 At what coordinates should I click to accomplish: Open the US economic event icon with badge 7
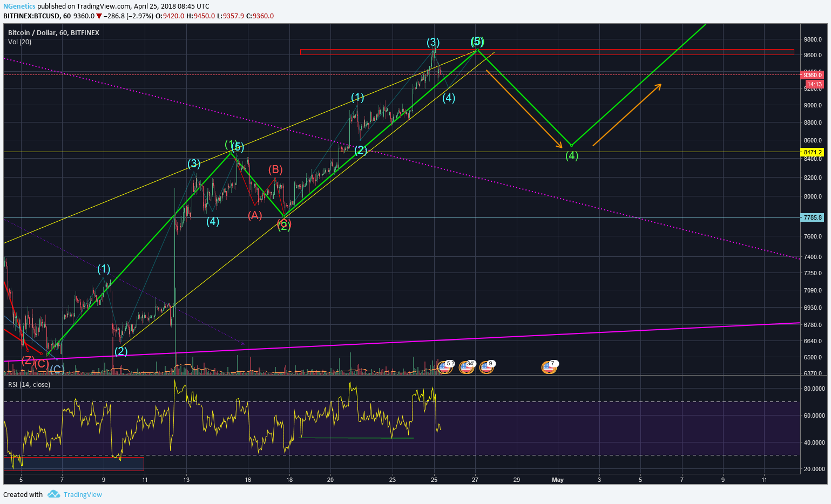(549, 367)
